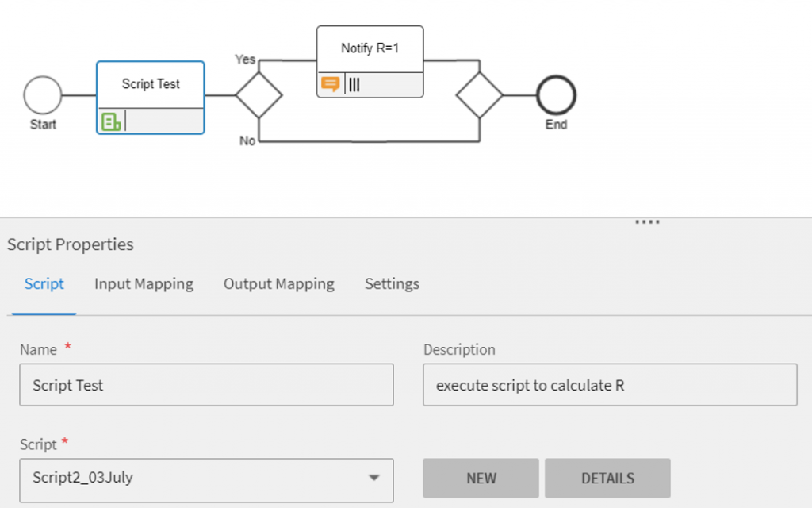Click the Start event circle

43,95
